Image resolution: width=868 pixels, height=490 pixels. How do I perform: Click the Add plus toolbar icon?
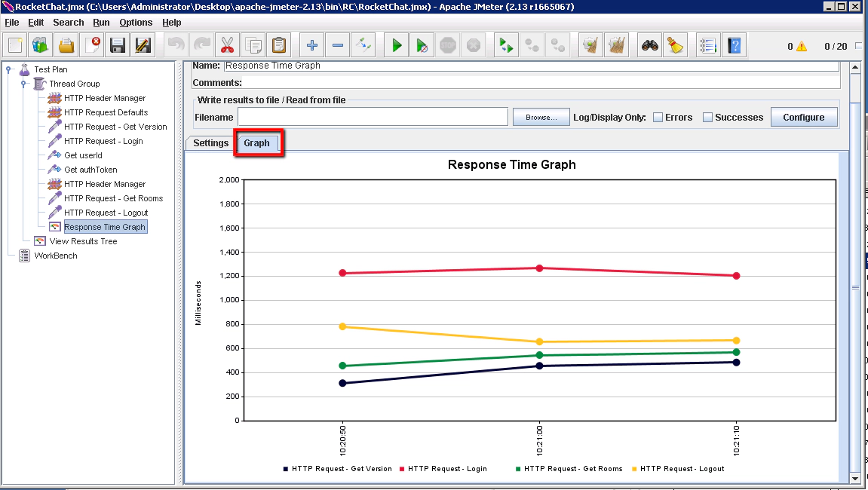[x=312, y=46]
